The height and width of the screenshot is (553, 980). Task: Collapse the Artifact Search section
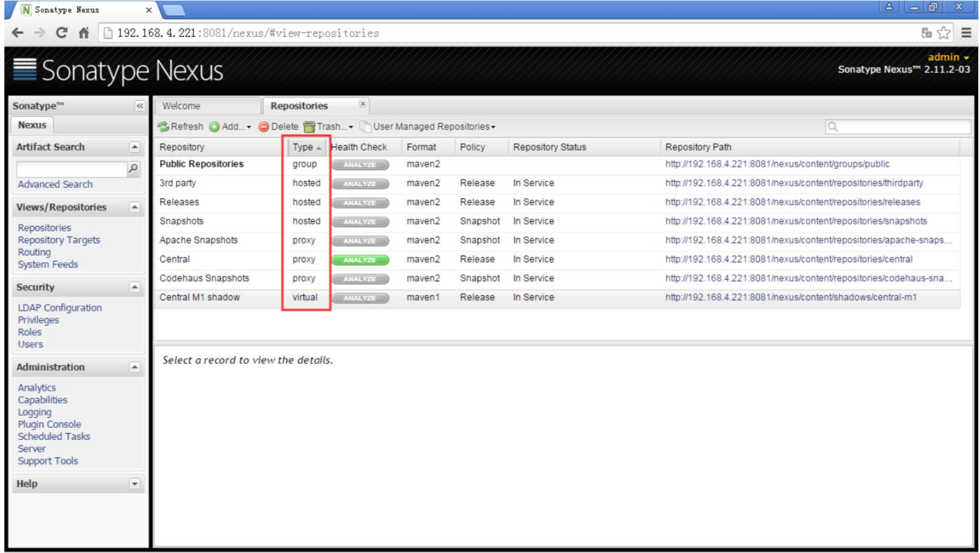(134, 147)
